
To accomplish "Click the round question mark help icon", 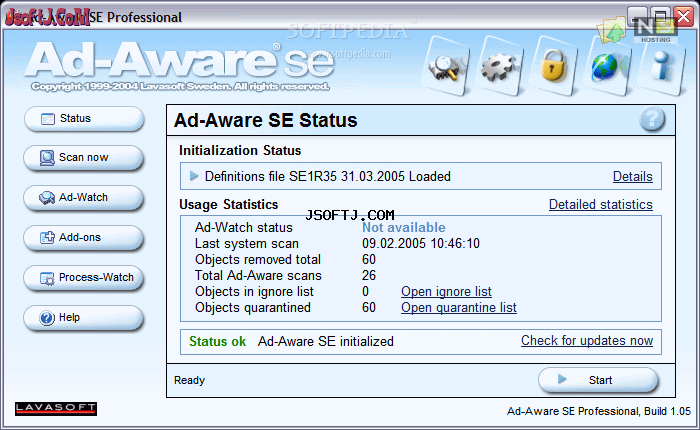I will click(x=652, y=119).
